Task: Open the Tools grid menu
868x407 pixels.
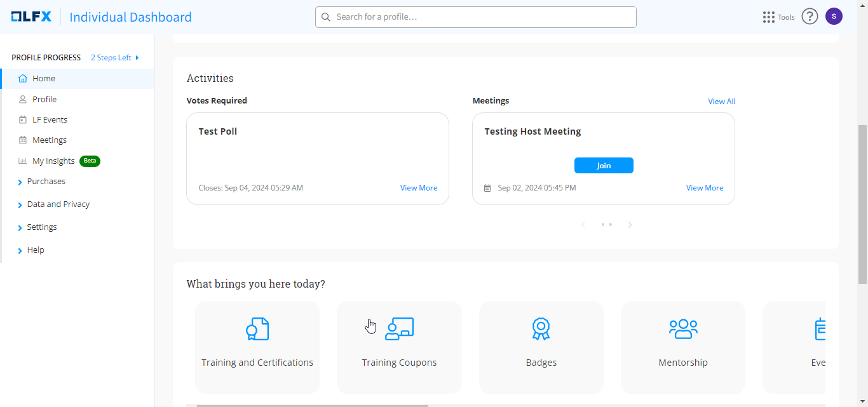Action: point(769,17)
